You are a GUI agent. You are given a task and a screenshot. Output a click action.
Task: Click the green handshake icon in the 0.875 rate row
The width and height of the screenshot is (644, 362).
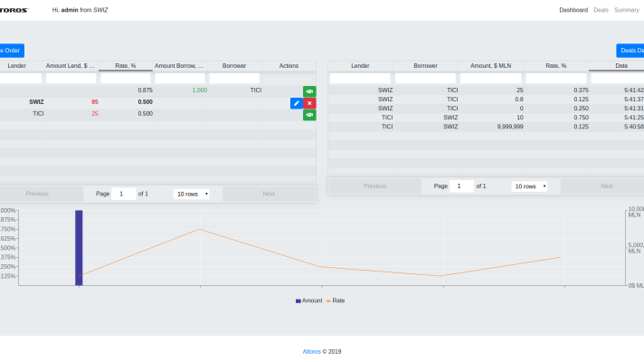(309, 91)
